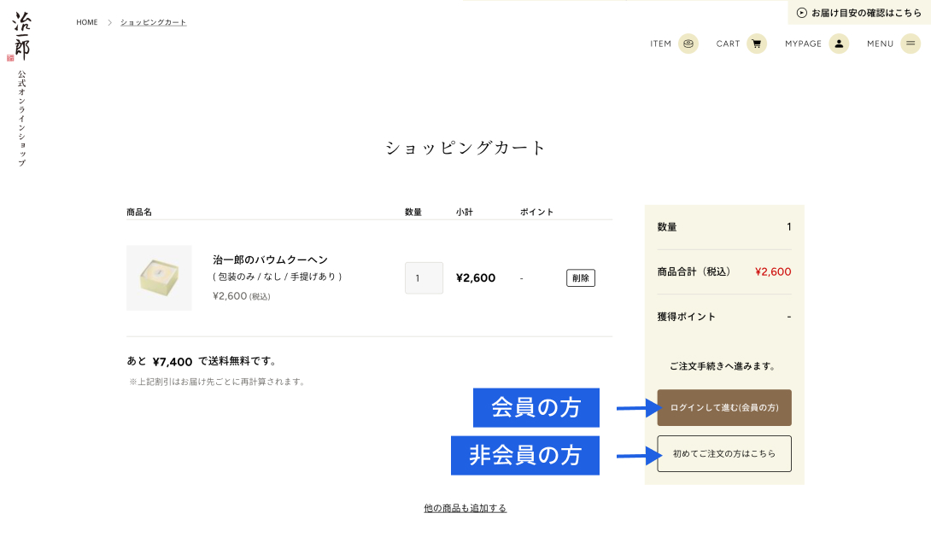Click the MENU text label in header

pos(880,44)
